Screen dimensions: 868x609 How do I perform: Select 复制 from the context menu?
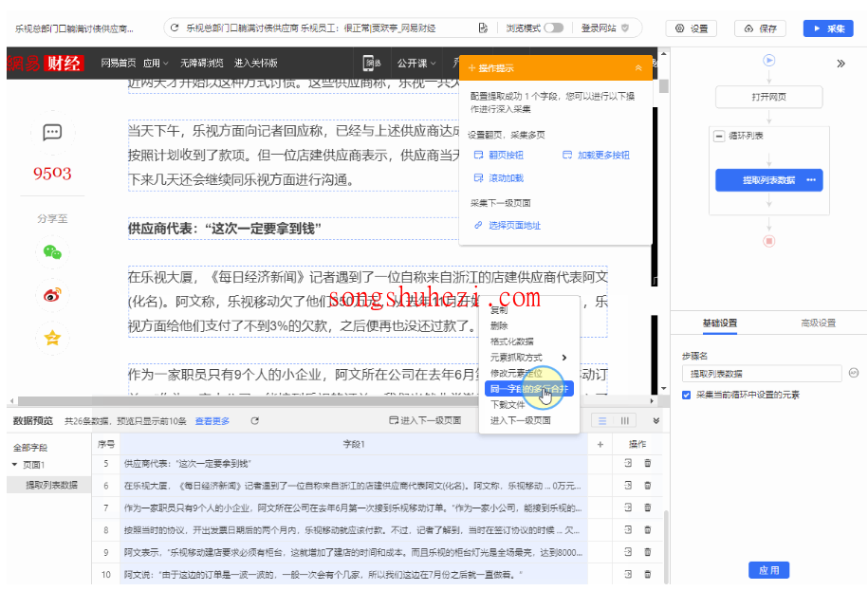tap(499, 310)
